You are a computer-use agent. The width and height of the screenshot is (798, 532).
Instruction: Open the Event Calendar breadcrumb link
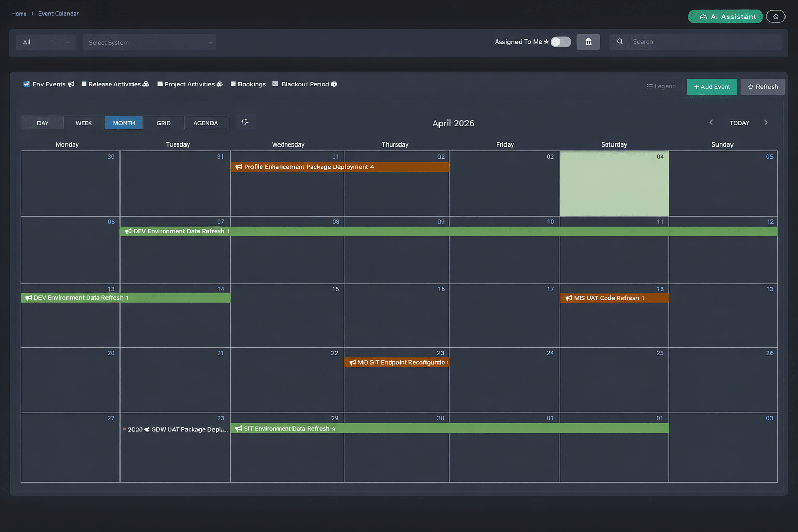click(58, 14)
